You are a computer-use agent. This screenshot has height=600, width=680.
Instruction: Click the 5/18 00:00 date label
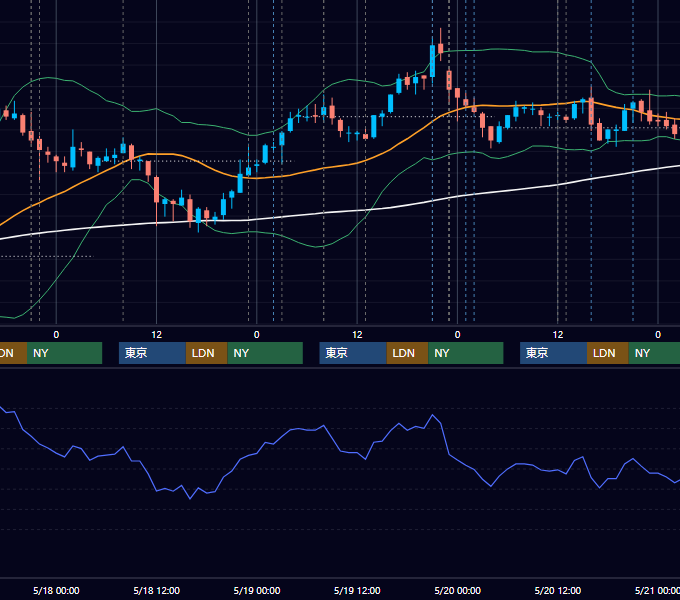56,590
